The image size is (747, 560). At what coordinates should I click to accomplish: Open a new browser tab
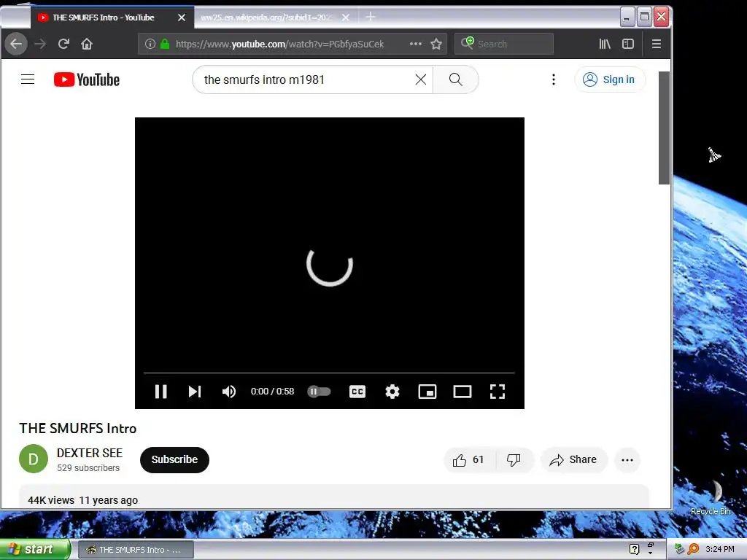[x=370, y=17]
